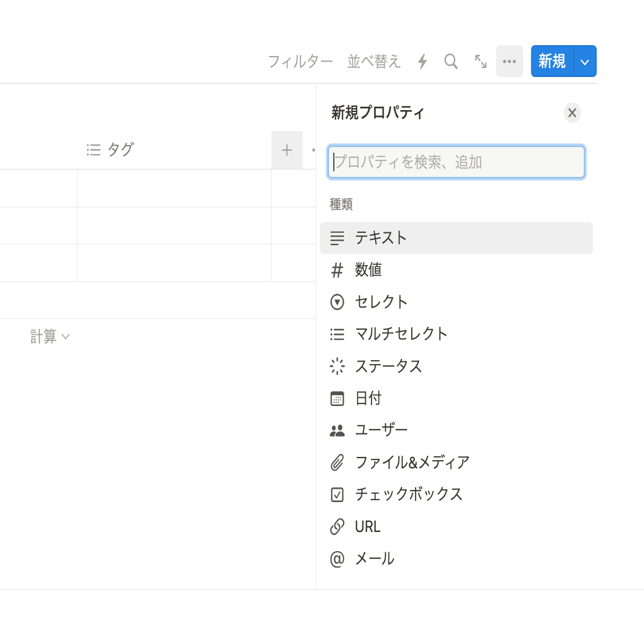
Task: Click the checkbox icon beside チェックボックス
Action: 337,494
